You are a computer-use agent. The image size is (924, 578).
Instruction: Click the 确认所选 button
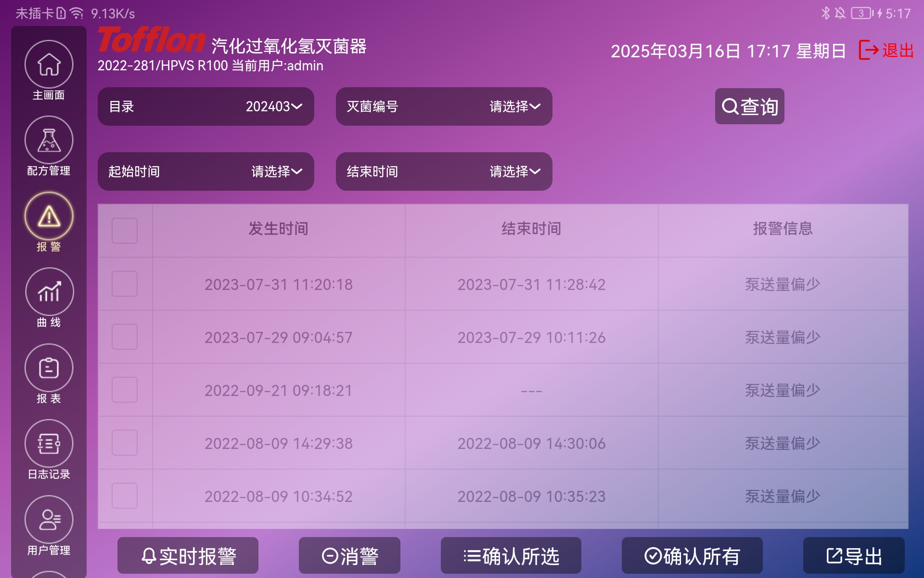[511, 556]
